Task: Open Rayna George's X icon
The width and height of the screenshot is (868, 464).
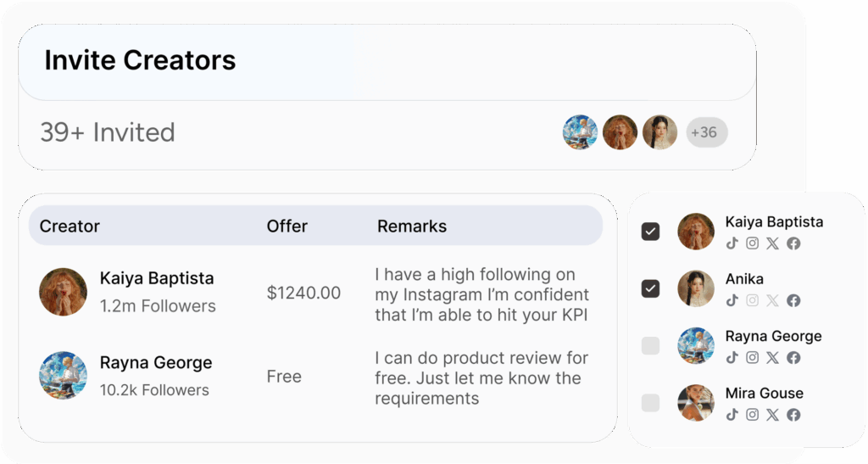Action: tap(772, 358)
